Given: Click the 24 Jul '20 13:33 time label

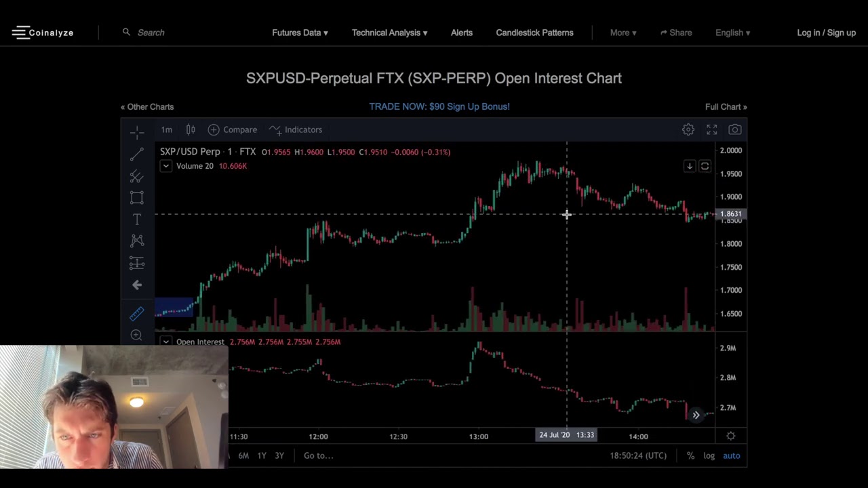Looking at the screenshot, I should click(x=567, y=435).
